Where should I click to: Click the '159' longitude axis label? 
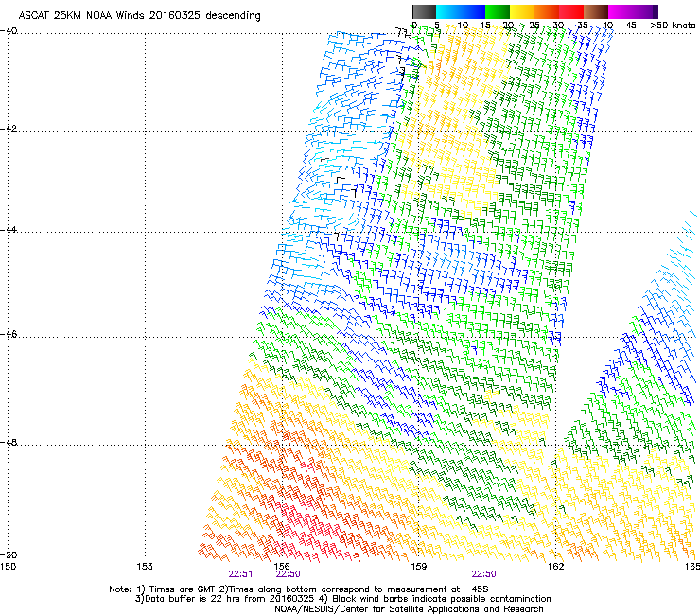coord(419,567)
